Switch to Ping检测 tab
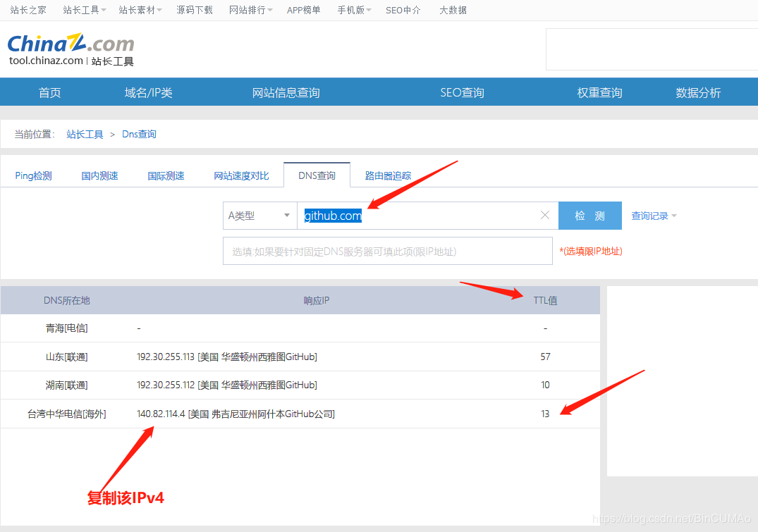Viewport: 758px width, 532px height. point(33,175)
